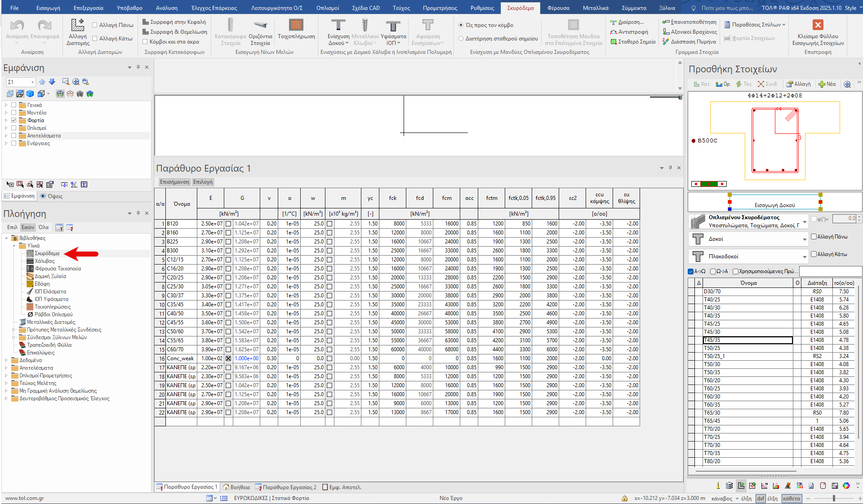863x504 pixels.
Task: Click the Ενίσχυση Δοκού beam icon
Action: (x=338, y=25)
